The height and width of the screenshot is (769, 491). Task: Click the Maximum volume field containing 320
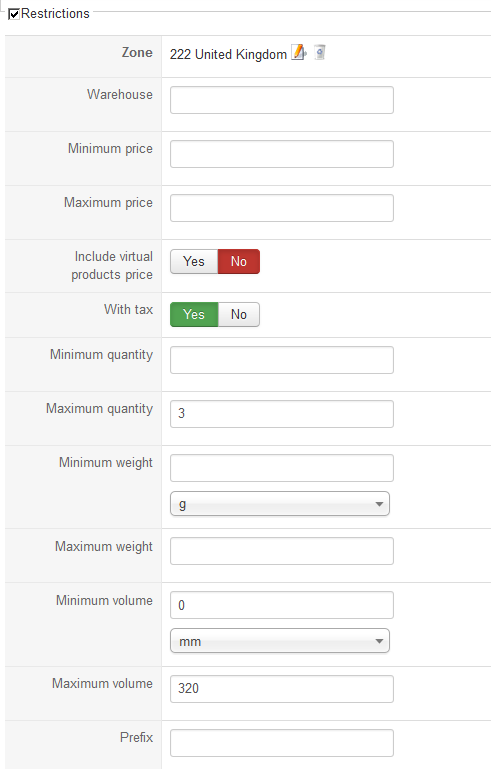pos(282,689)
